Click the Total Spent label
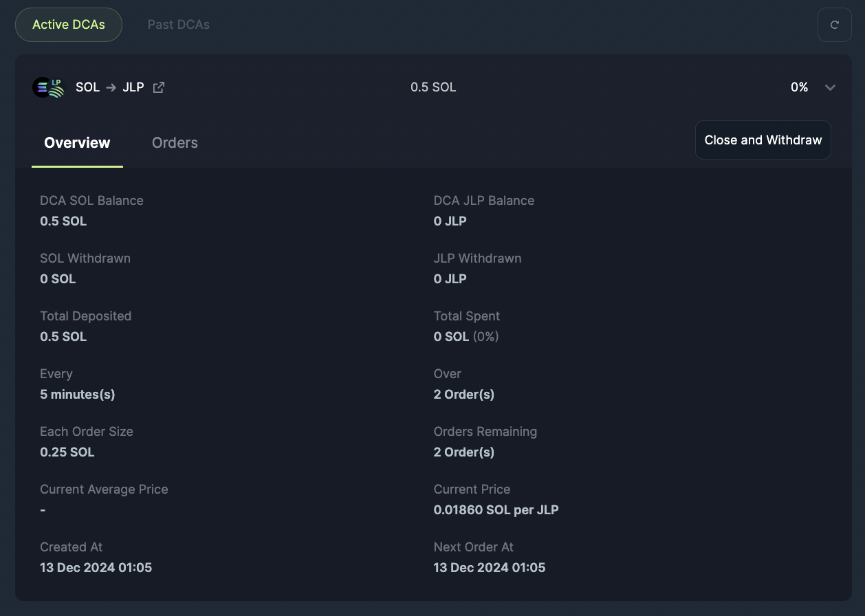The height and width of the screenshot is (616, 865). [467, 316]
